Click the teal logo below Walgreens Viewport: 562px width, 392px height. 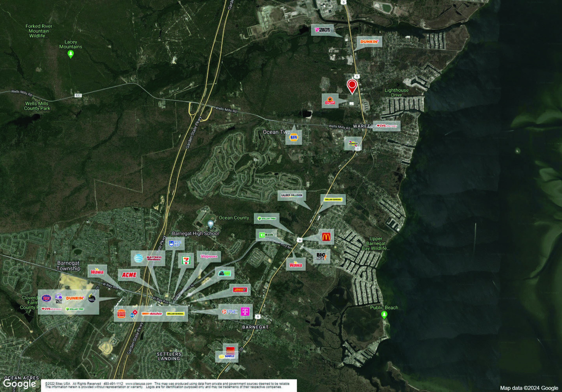224,273
